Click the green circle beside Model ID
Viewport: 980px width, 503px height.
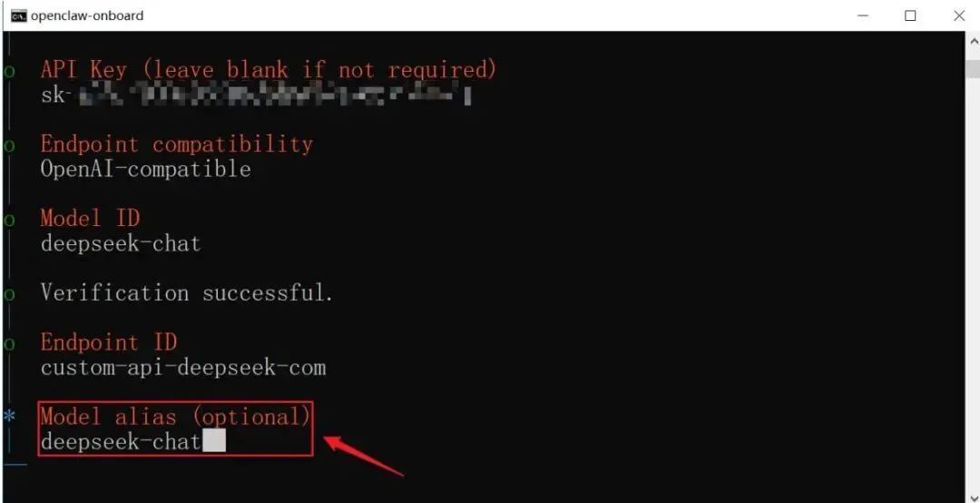click(9, 221)
